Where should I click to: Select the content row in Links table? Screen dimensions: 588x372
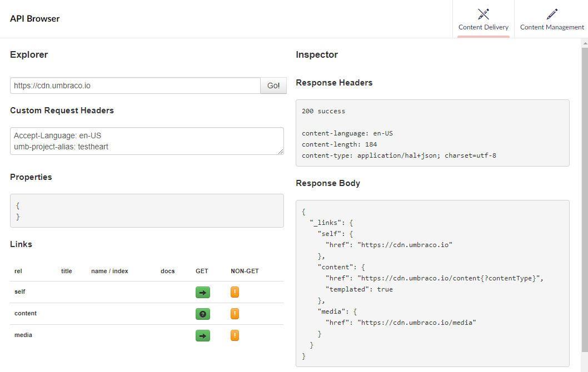(x=26, y=314)
